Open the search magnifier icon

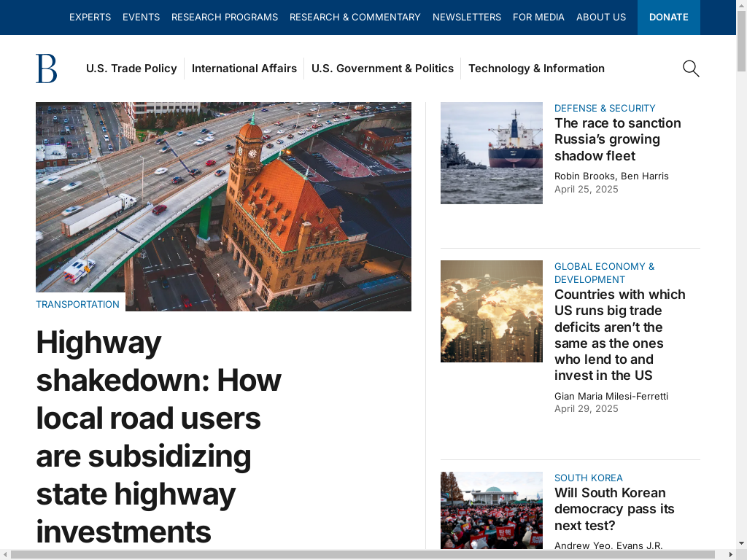click(691, 69)
